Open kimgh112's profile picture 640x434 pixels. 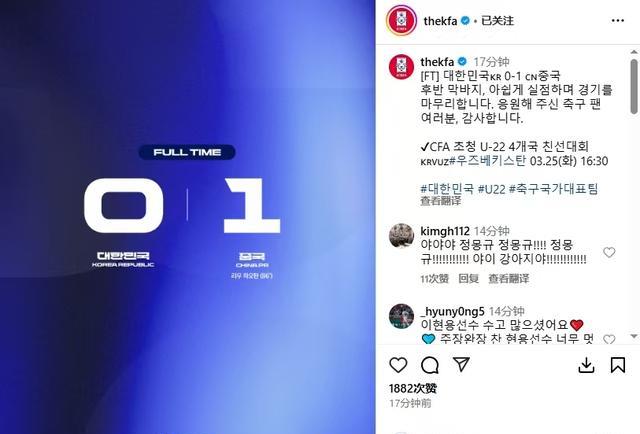[401, 236]
